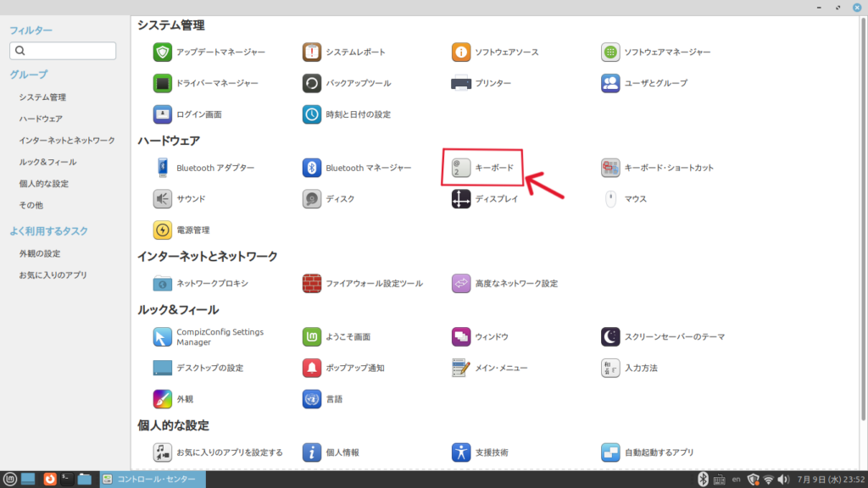This screenshot has width=868, height=488.
Task: Open 支援技術 icon
Action: point(461,452)
